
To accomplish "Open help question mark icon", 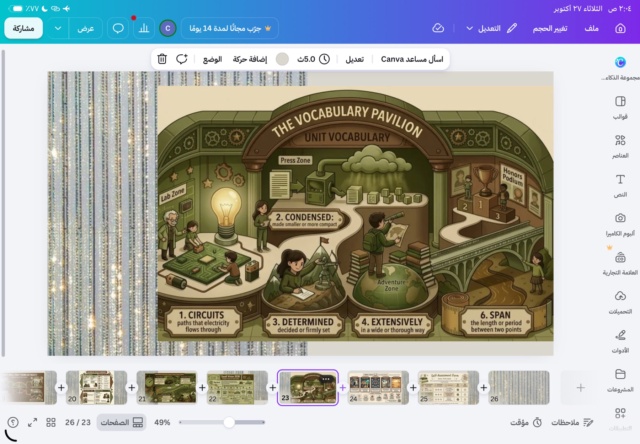I will 13,422.
